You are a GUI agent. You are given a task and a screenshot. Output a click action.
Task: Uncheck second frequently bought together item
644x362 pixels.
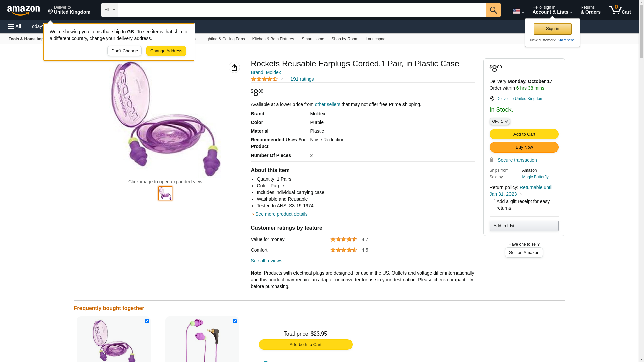click(x=235, y=321)
